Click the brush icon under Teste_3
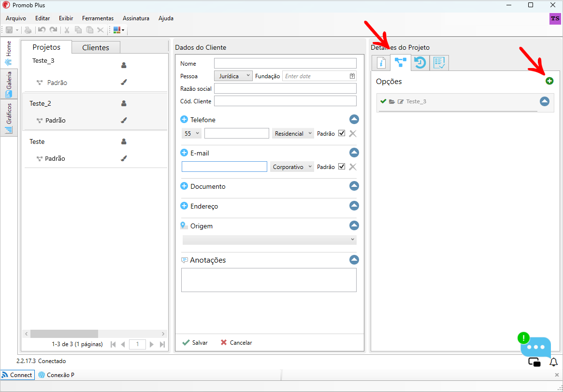 click(x=124, y=82)
